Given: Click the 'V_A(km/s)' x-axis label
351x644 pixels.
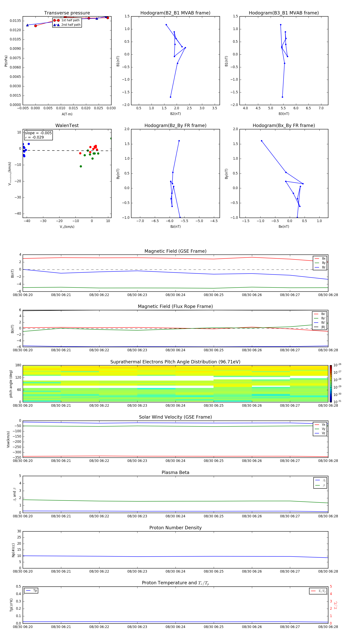Looking at the screenshot, I should [67, 227].
